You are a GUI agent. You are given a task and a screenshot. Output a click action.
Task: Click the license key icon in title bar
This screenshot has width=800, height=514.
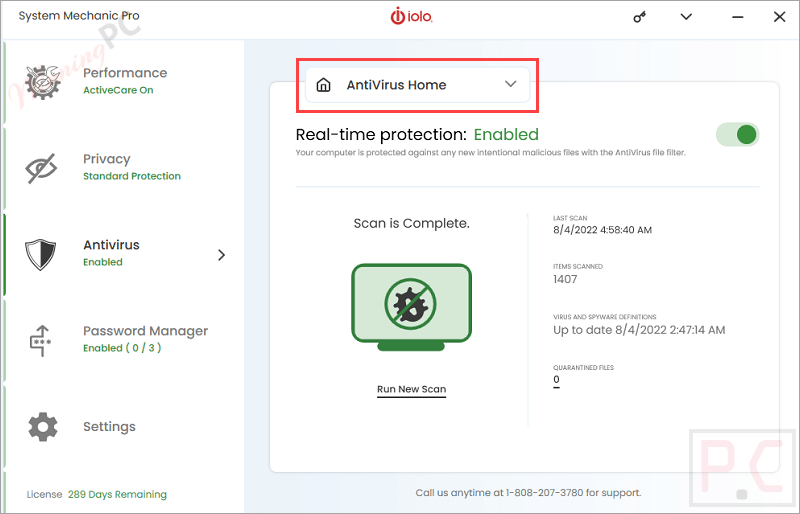[x=639, y=17]
